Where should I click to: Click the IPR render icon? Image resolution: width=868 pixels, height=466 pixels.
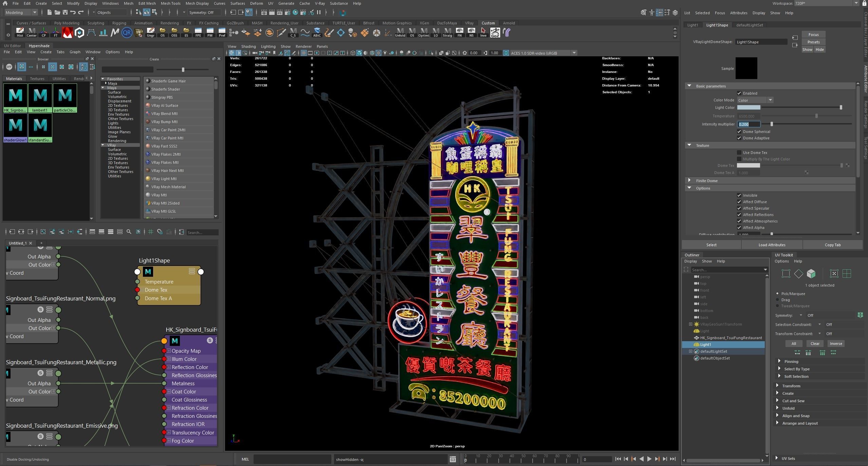point(279,13)
